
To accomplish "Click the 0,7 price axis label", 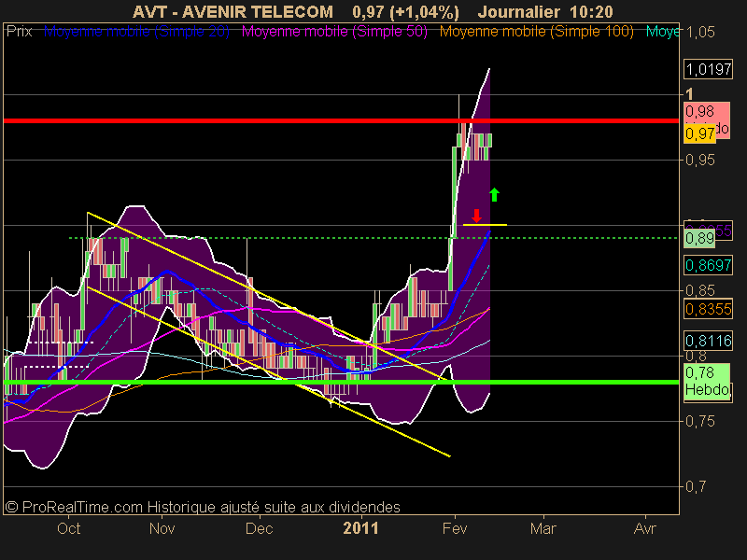I will [696, 486].
